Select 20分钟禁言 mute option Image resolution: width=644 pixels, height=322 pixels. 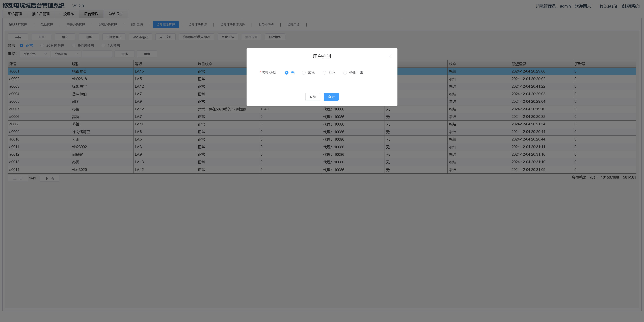click(x=42, y=45)
